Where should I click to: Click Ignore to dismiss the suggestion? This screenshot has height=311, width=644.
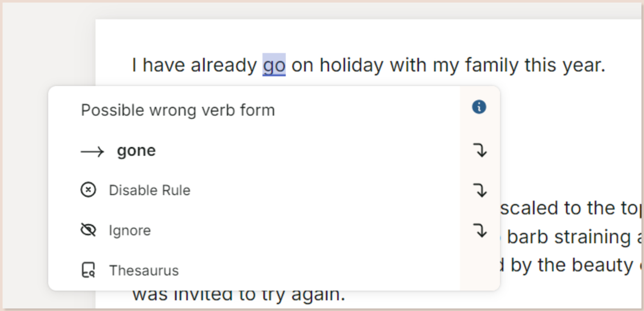tap(130, 230)
